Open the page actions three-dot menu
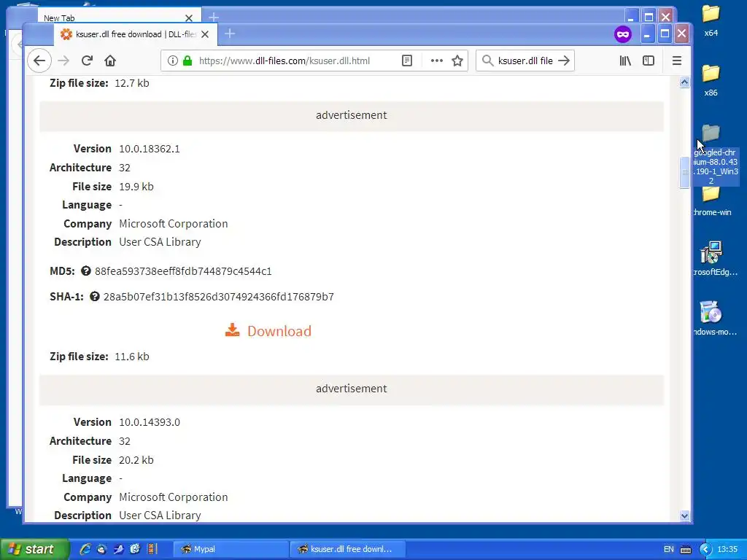747x560 pixels. coord(437,61)
